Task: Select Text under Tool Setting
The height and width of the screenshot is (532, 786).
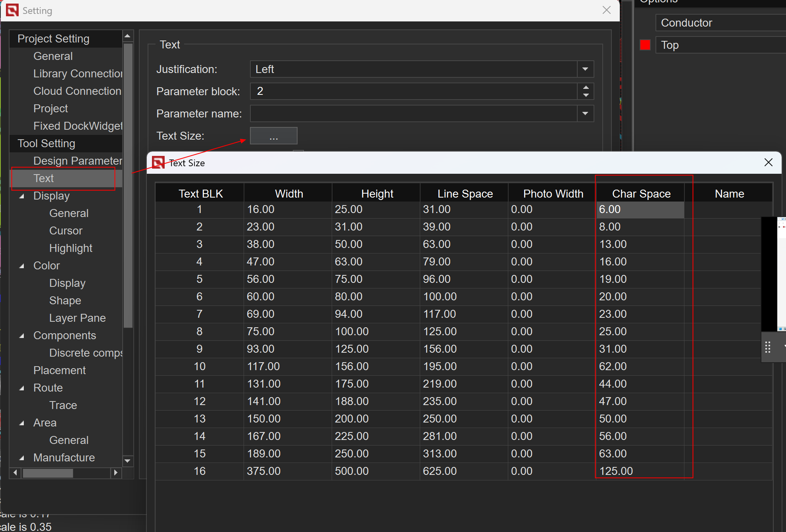Action: [44, 179]
